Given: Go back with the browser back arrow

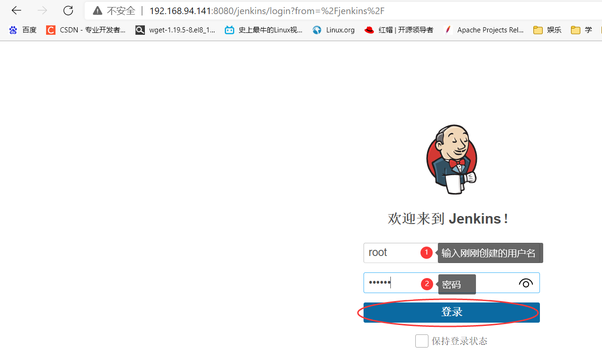Looking at the screenshot, I should point(16,10).
